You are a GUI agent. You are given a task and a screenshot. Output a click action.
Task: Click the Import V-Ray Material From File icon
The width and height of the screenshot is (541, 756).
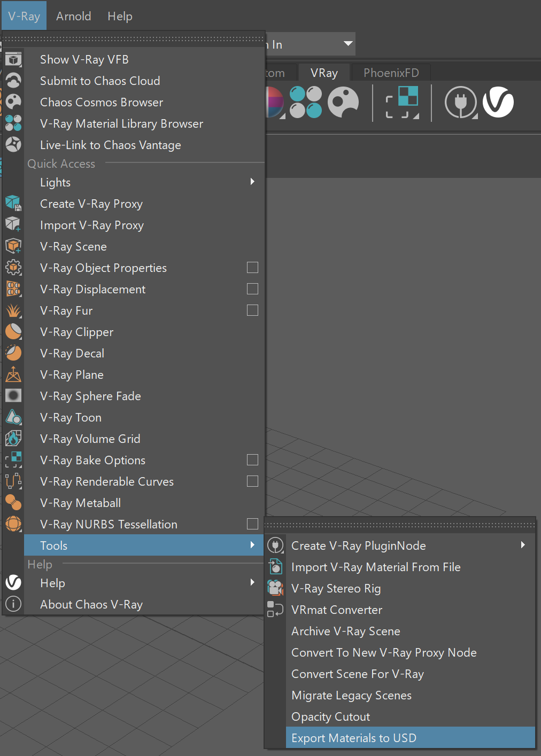275,567
